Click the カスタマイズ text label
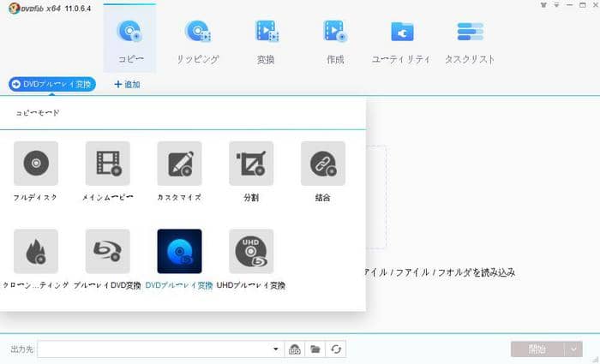Viewport: 600px width, 364px height. [179, 198]
